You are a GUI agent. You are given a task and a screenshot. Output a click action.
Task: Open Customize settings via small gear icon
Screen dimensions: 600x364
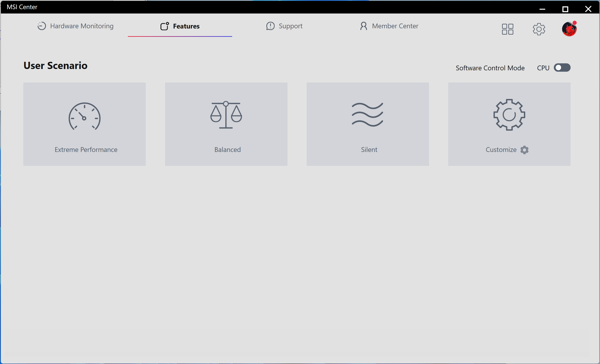(524, 150)
